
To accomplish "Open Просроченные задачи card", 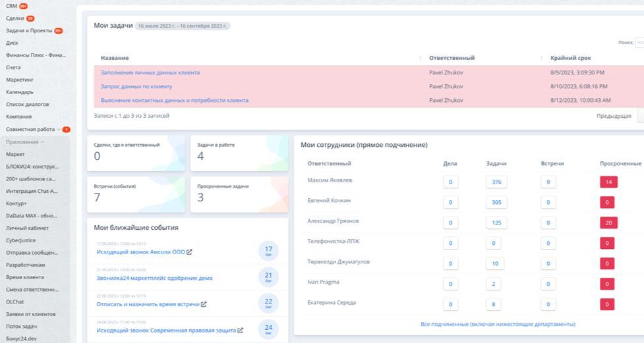I will pos(239,194).
